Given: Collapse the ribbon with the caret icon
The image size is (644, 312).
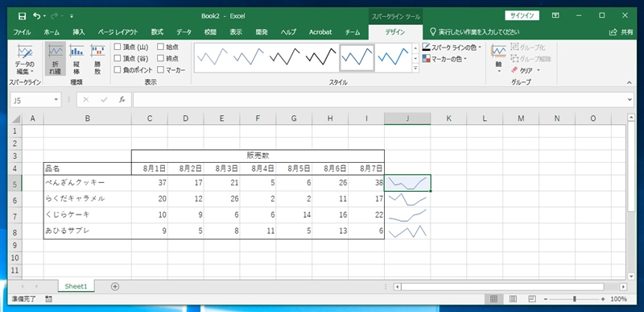Looking at the screenshot, I should click(629, 82).
